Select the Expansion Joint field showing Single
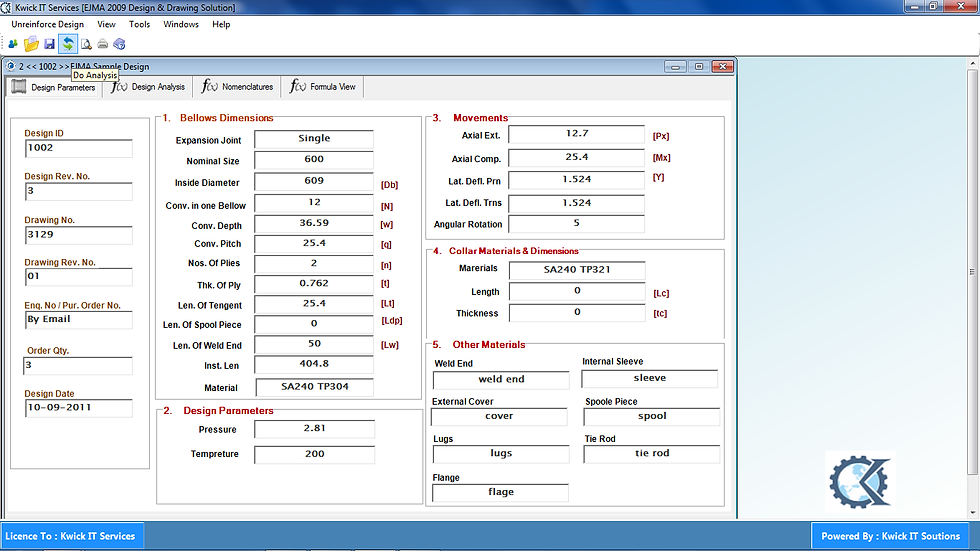980x551 pixels. point(314,139)
